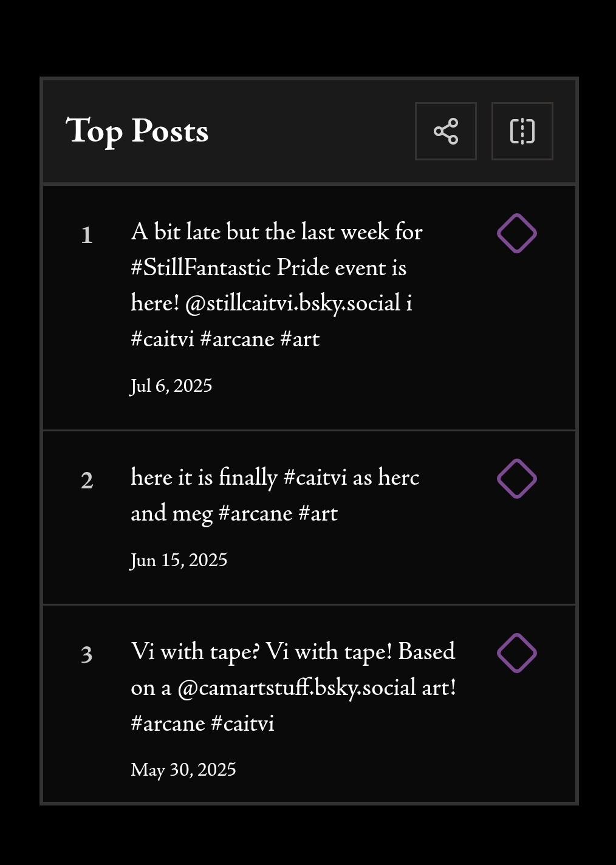Click the purple diamond icon on post 1
This screenshot has width=616, height=865.
click(516, 233)
